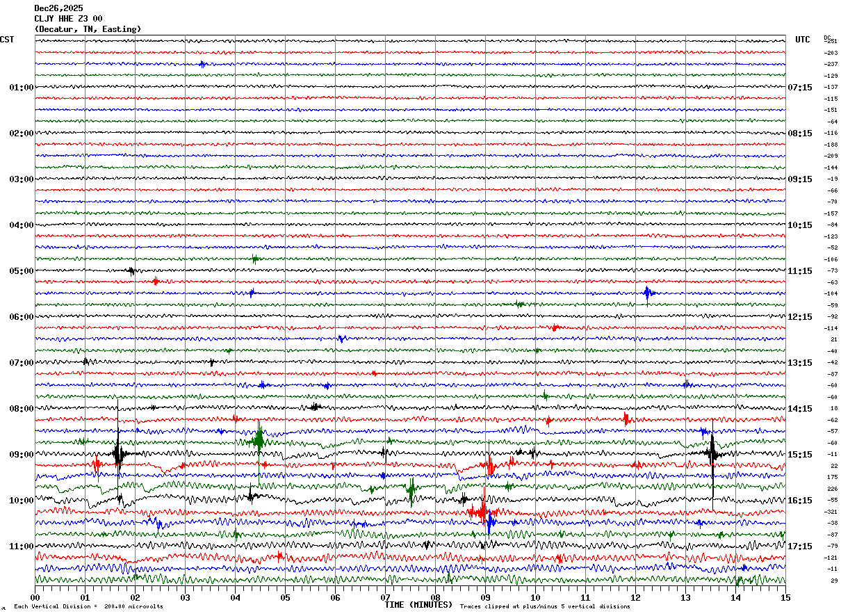Viewport: 841px width, 616px height.
Task: Click the DC offset value -237
Action: [831, 64]
